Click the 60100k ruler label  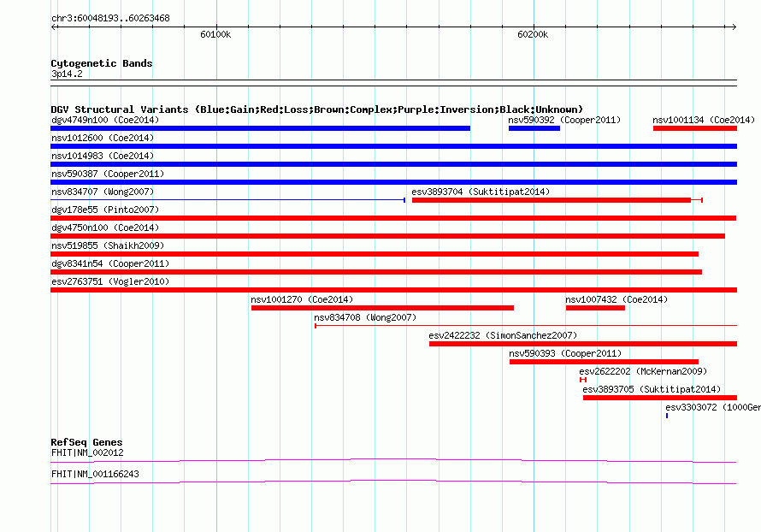pyautogui.click(x=215, y=34)
